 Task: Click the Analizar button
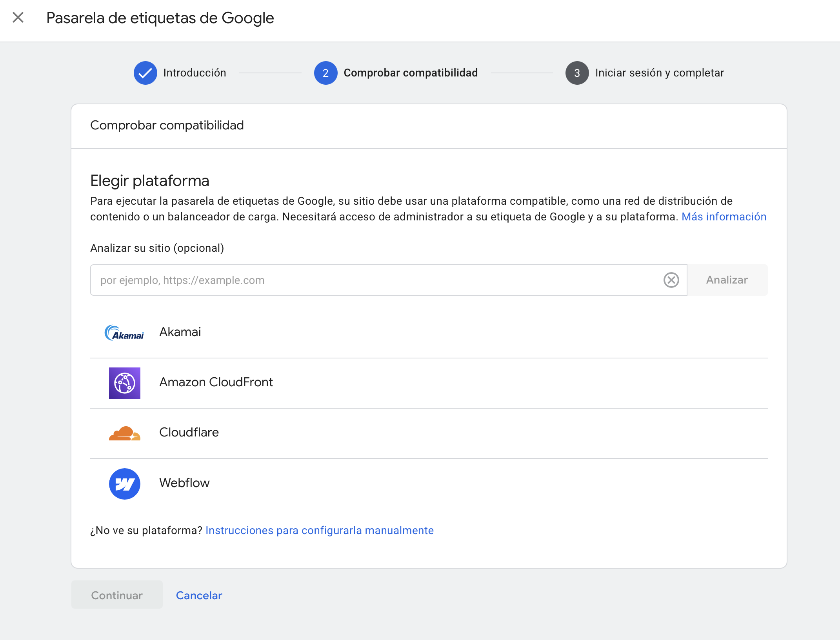pos(727,280)
